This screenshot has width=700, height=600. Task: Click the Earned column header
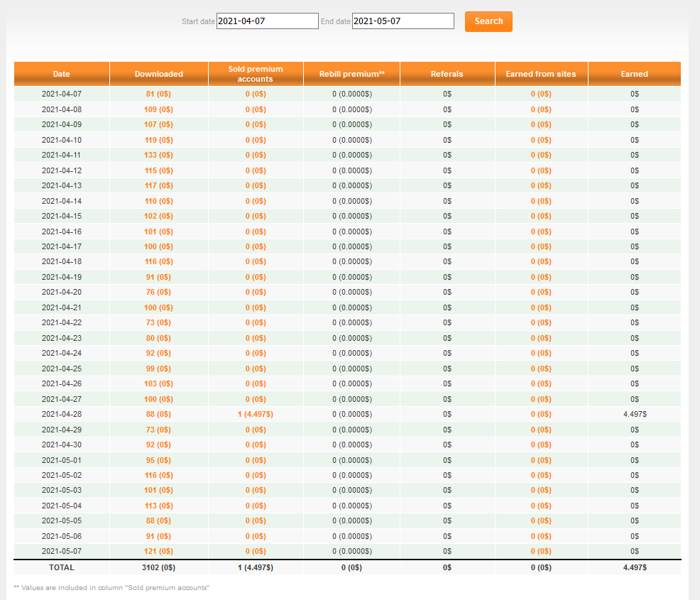(x=635, y=74)
